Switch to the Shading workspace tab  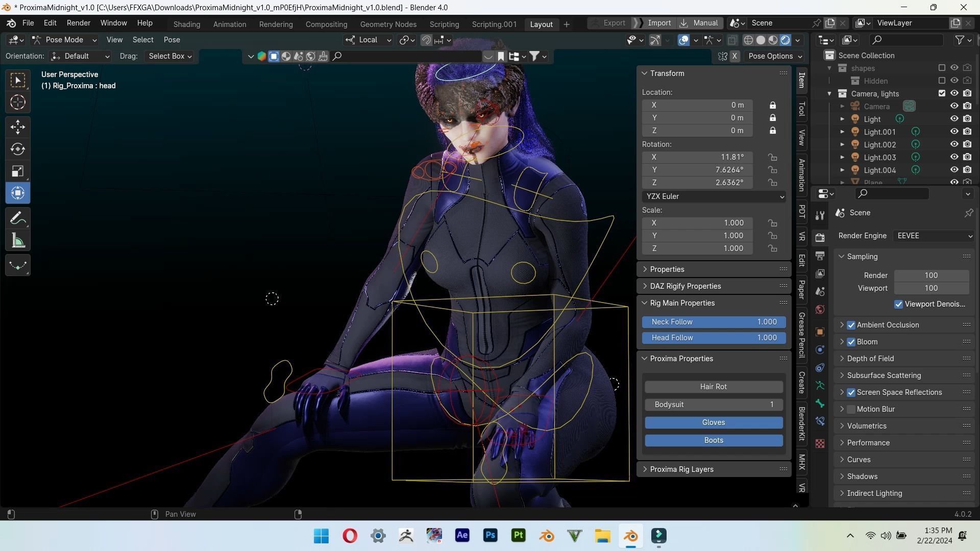187,24
